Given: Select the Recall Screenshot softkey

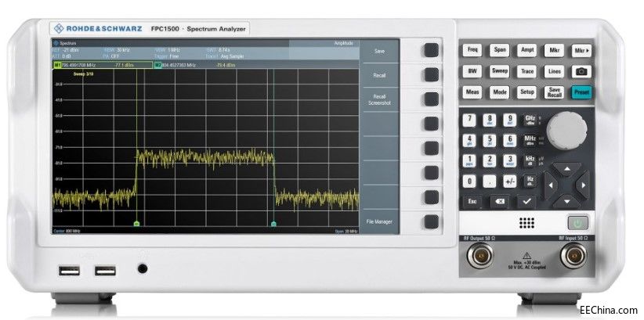Looking at the screenshot, I should (379, 99).
